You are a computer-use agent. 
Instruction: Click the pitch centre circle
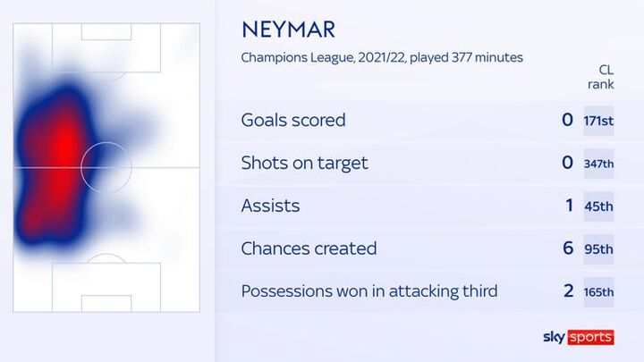[x=106, y=167]
